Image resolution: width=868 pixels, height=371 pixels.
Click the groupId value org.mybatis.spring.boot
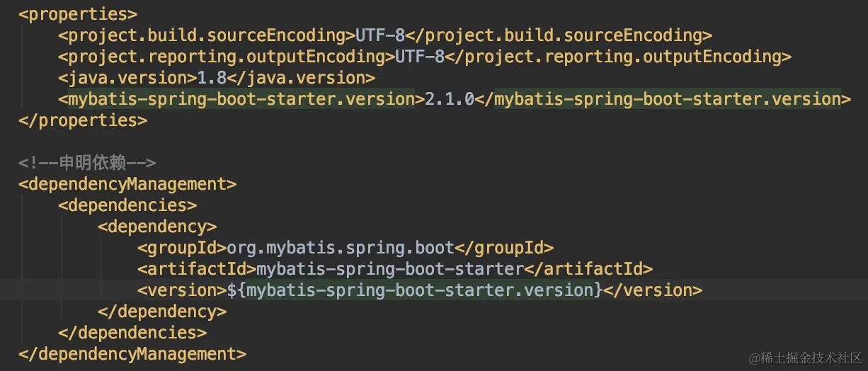341,248
